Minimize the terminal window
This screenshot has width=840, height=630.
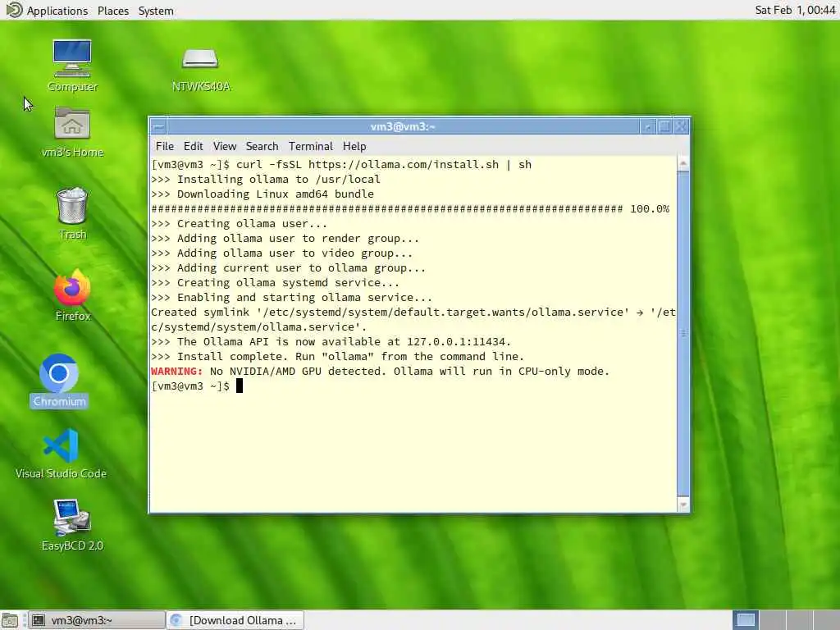tap(648, 126)
